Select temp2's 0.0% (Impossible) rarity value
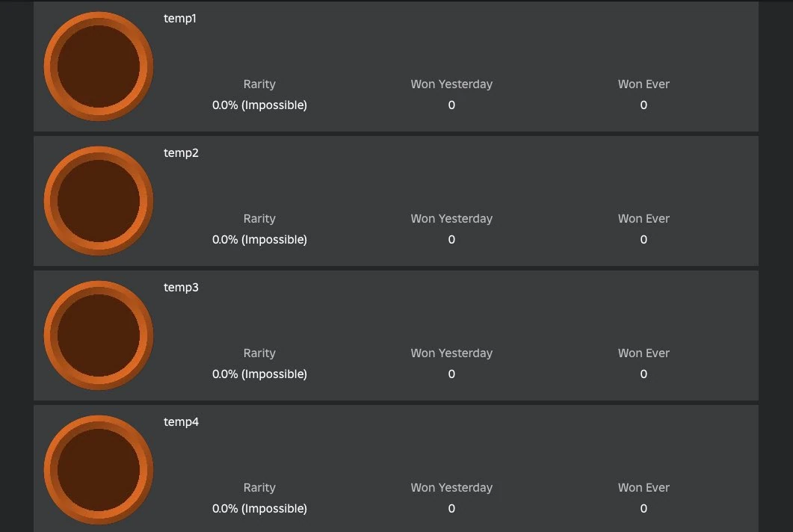Viewport: 793px width, 532px height. 259,240
